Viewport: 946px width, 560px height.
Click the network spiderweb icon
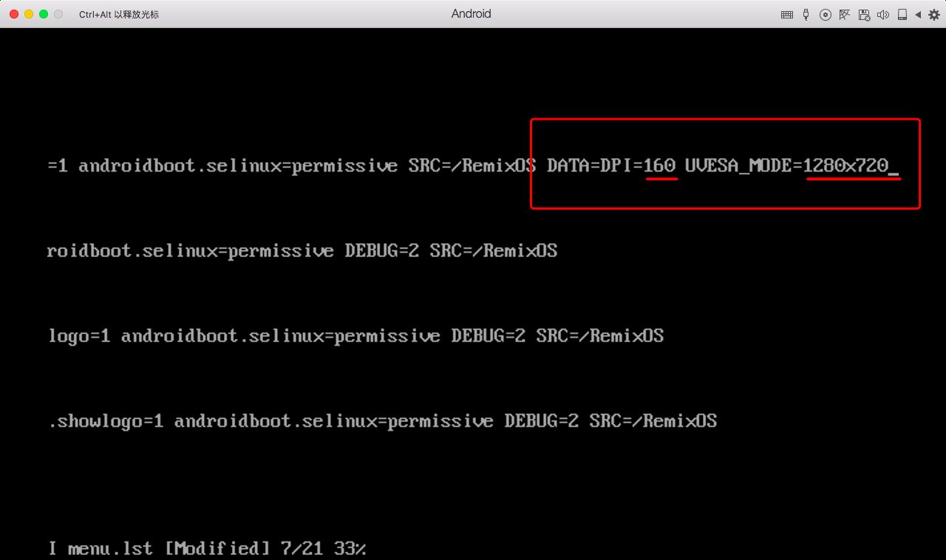point(845,15)
